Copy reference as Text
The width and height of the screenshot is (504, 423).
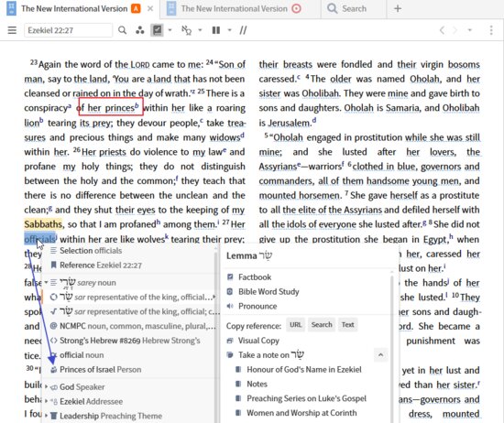(348, 325)
